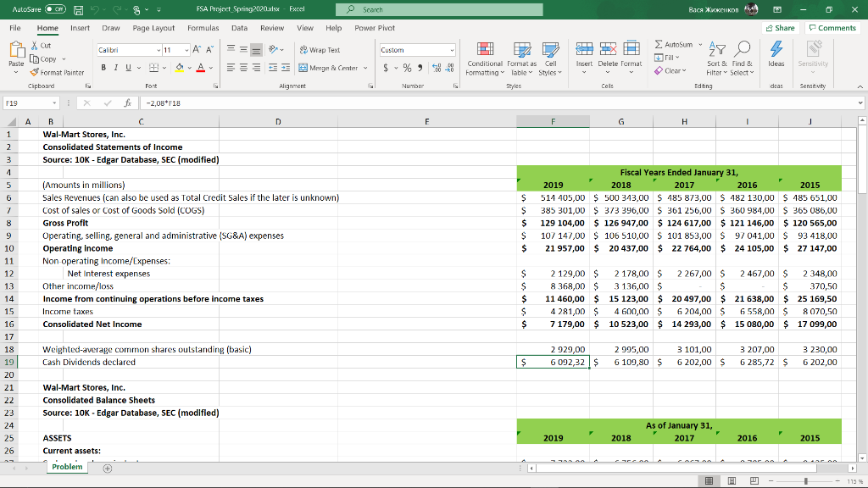Collapse the ribbon with chevron
This screenshot has height=488, width=868.
(860, 86)
